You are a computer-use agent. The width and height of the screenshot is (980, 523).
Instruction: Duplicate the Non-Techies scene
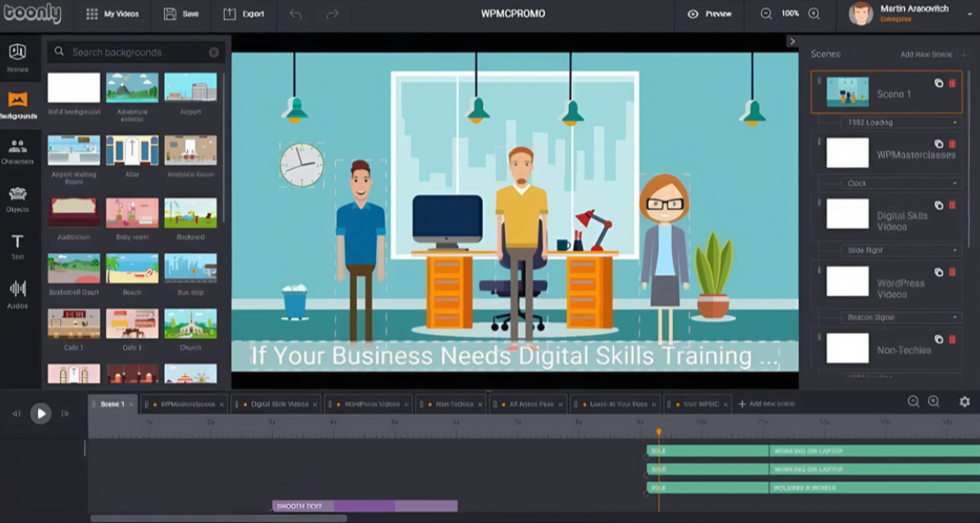click(x=939, y=339)
